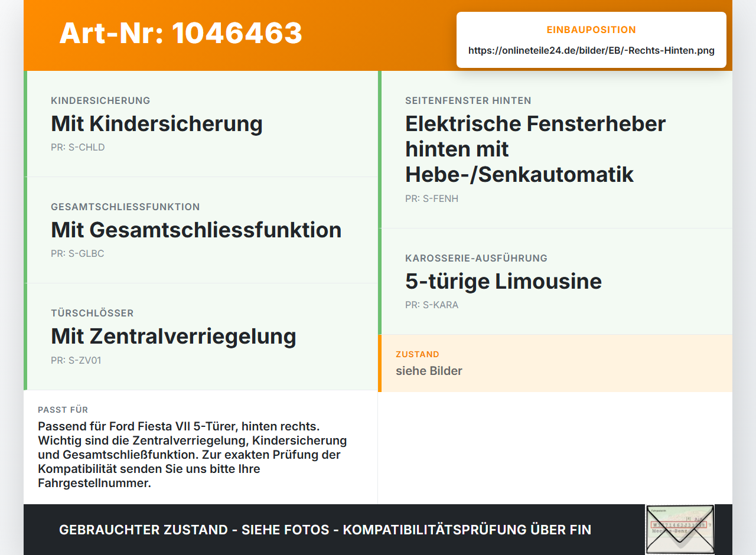The width and height of the screenshot is (756, 555).
Task: Click the orange ZUSTAND siehe Bilder box
Action: tap(555, 363)
